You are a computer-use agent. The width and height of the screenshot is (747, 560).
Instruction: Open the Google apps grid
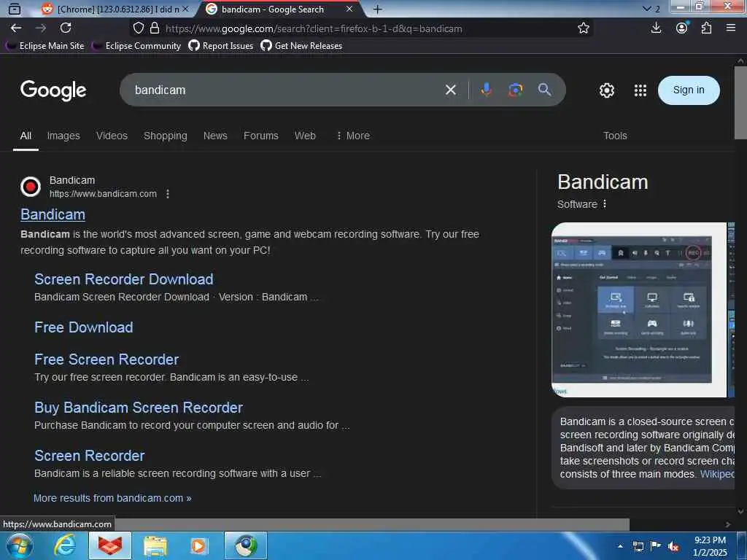[x=640, y=90]
